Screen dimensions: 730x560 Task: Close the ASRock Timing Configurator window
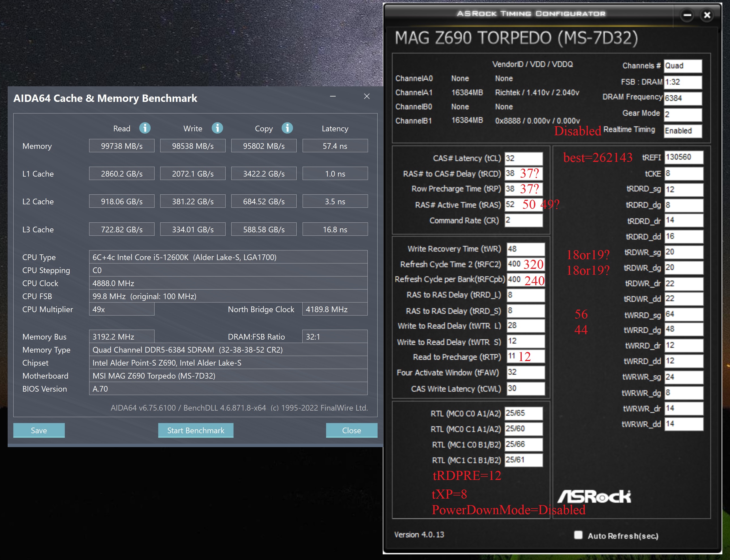click(707, 15)
